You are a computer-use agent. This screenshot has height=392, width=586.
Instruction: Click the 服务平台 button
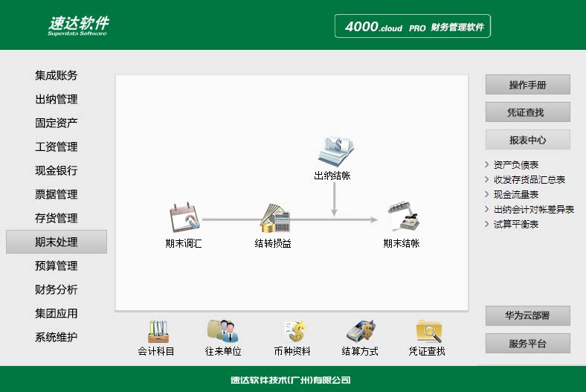(x=528, y=344)
